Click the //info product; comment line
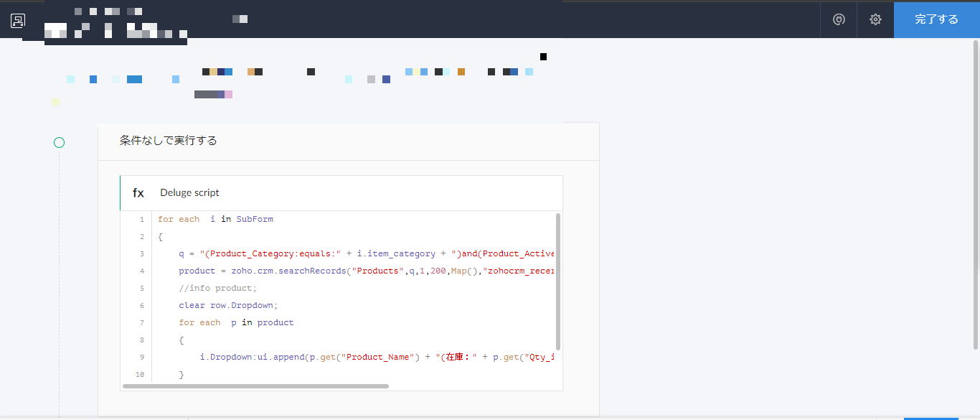 pyautogui.click(x=217, y=288)
